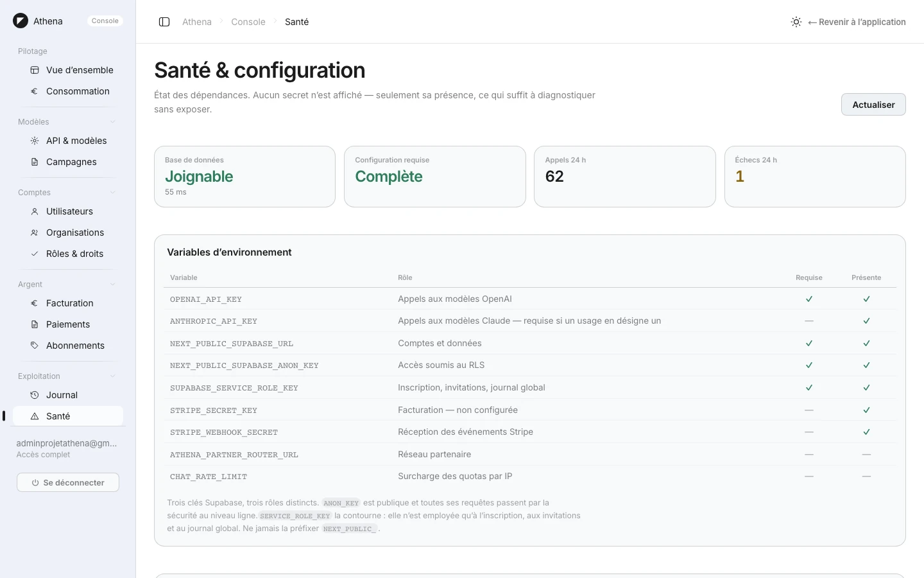Select the OPENAI_API_KEY variable name
Viewport: 924px width, 578px height.
[206, 299]
